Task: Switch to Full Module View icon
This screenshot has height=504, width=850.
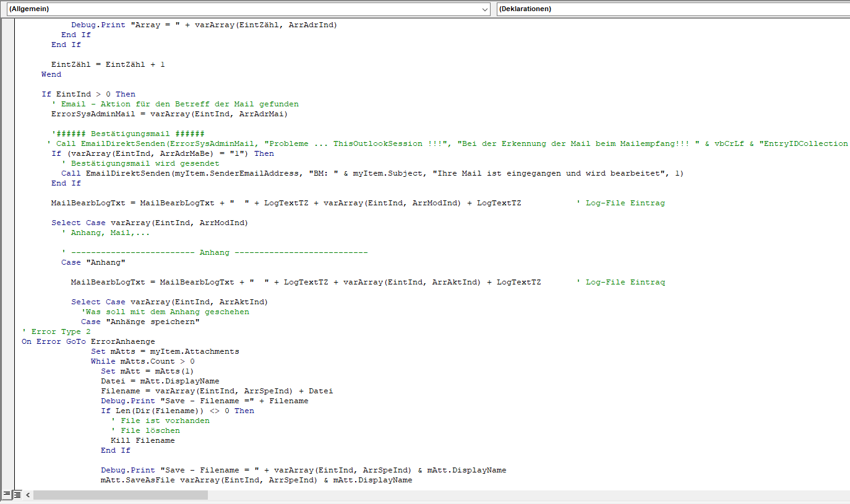Action: point(17,494)
